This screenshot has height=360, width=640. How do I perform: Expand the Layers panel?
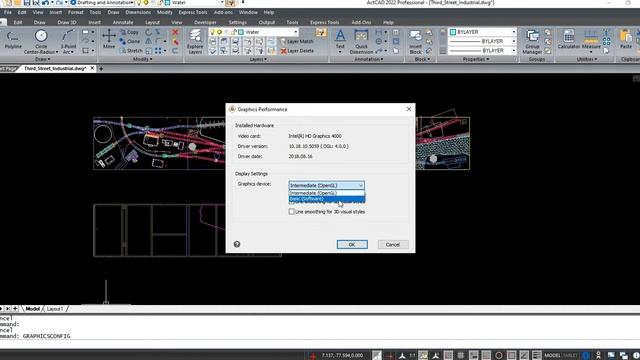point(258,59)
